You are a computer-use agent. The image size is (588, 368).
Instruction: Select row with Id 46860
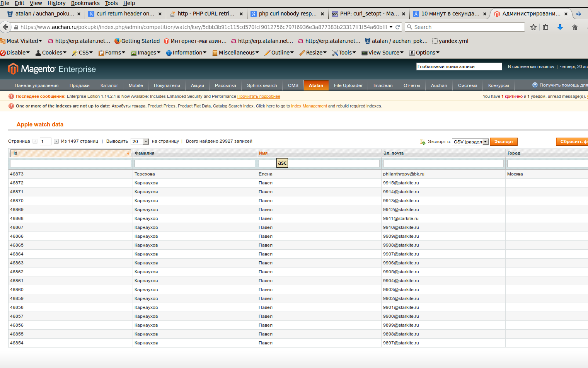pyautogui.click(x=298, y=290)
